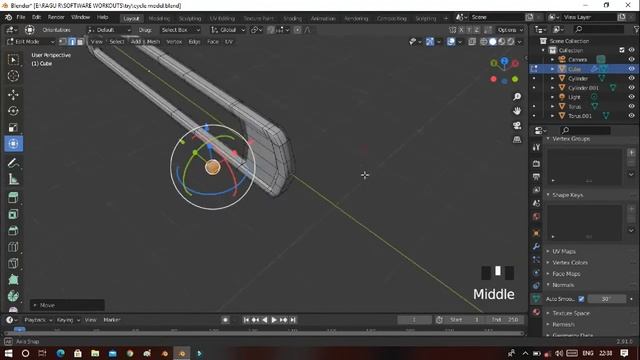Jump to the timeline end frame
Screen dimensions: 640x360
293,320
